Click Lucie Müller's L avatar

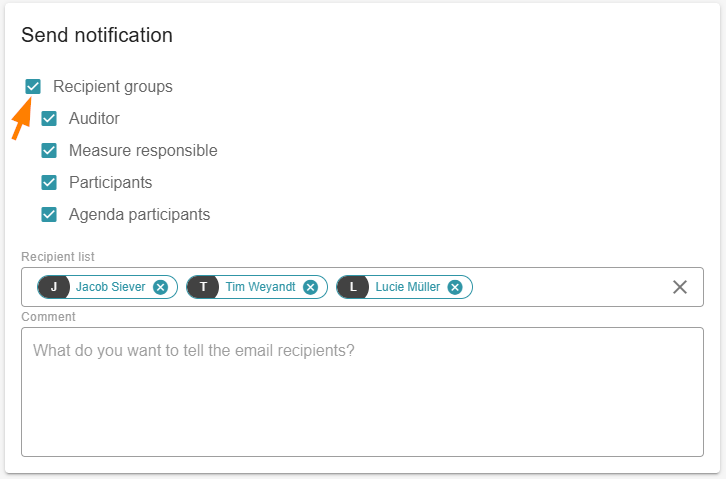353,287
